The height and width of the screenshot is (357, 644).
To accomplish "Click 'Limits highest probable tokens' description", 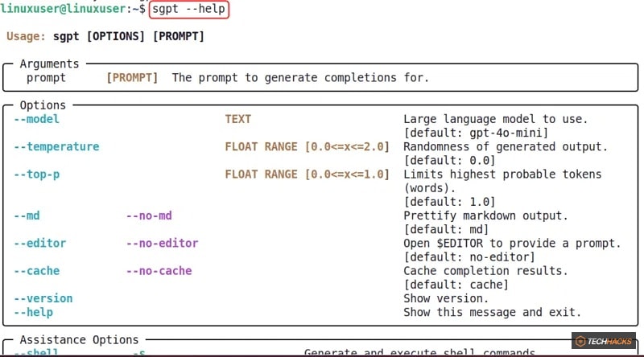I will coord(502,174).
